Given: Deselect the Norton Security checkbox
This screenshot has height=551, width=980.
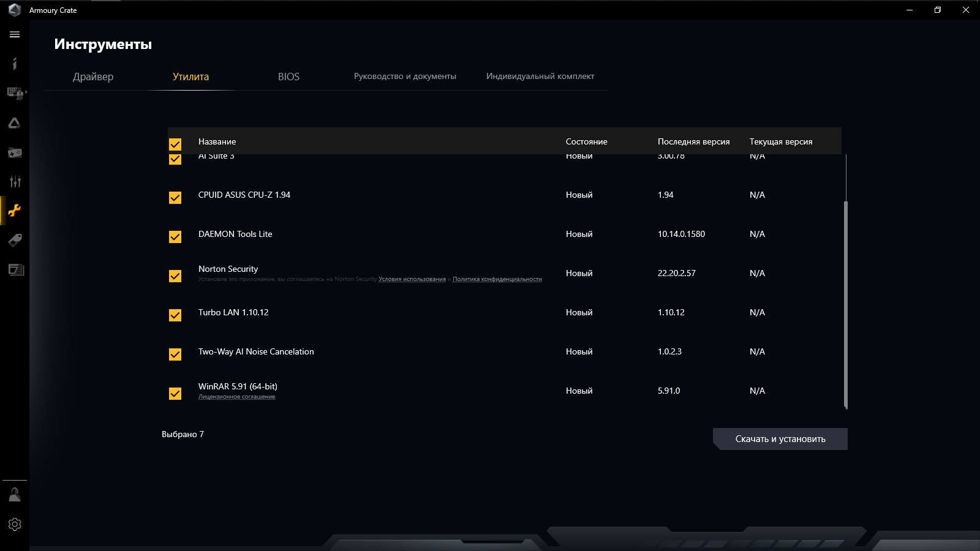Looking at the screenshot, I should pyautogui.click(x=175, y=276).
